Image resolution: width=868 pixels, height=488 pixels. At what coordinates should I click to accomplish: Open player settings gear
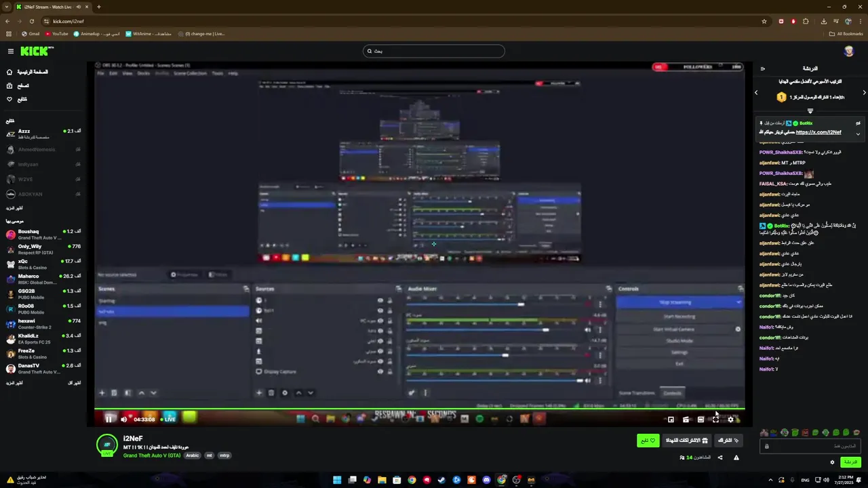coord(730,420)
